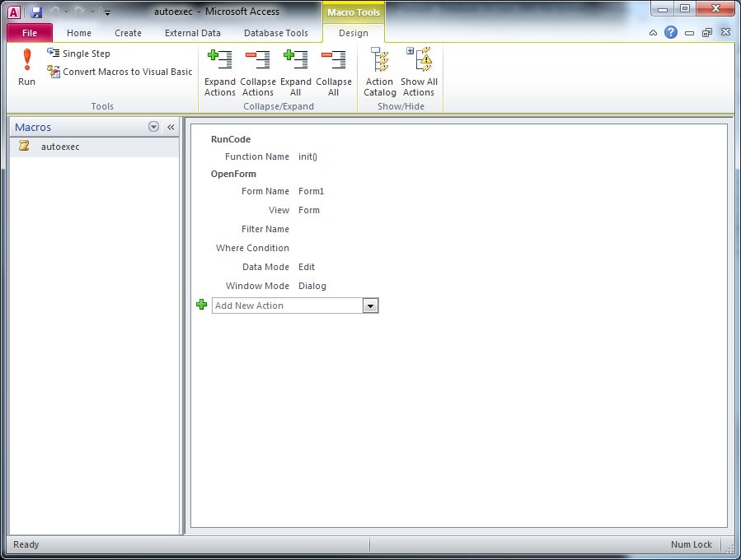
Task: Click the Window Mode label
Action: (x=257, y=286)
